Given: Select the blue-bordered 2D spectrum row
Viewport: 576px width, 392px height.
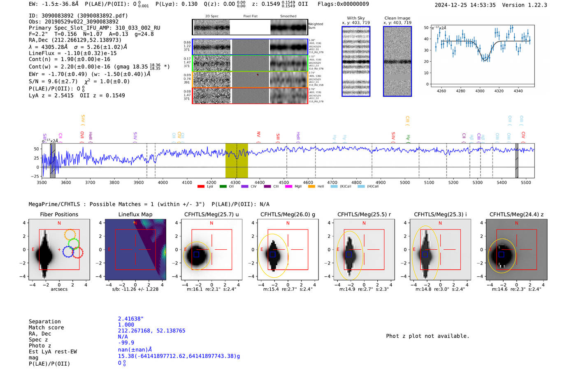Looking at the screenshot, I should 250,47.
